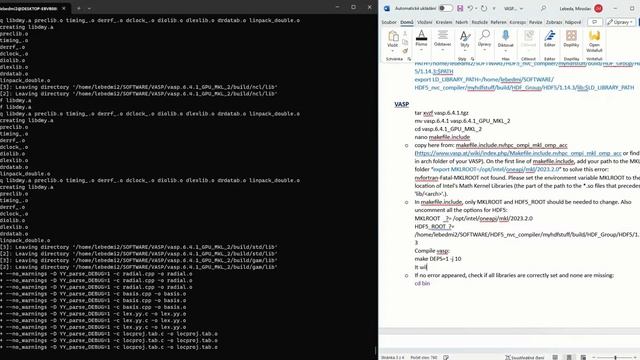Click the spelling check icon in status bar
Image resolution: width=640 pixels, height=360 pixels.
(446, 358)
